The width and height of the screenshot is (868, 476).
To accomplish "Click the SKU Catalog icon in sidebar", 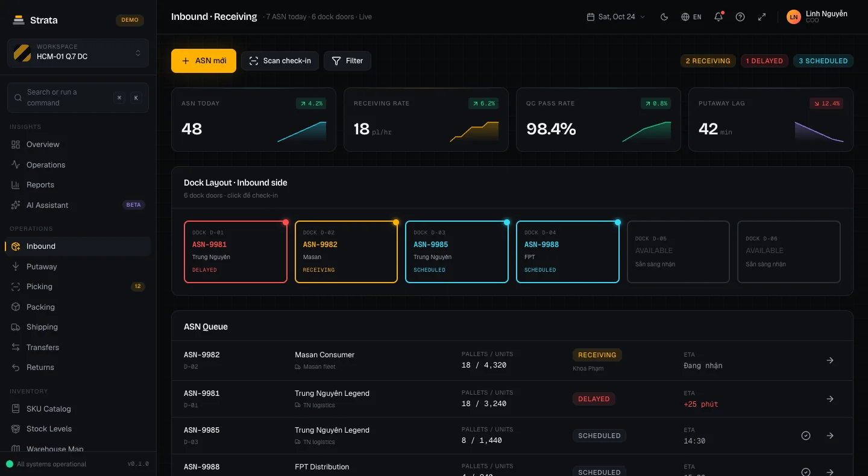I will pos(16,409).
